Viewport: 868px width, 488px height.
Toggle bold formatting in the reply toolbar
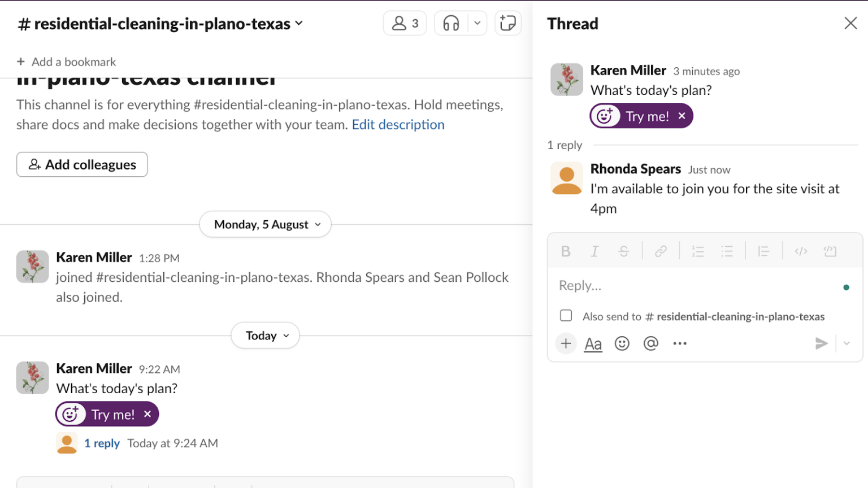pos(565,251)
